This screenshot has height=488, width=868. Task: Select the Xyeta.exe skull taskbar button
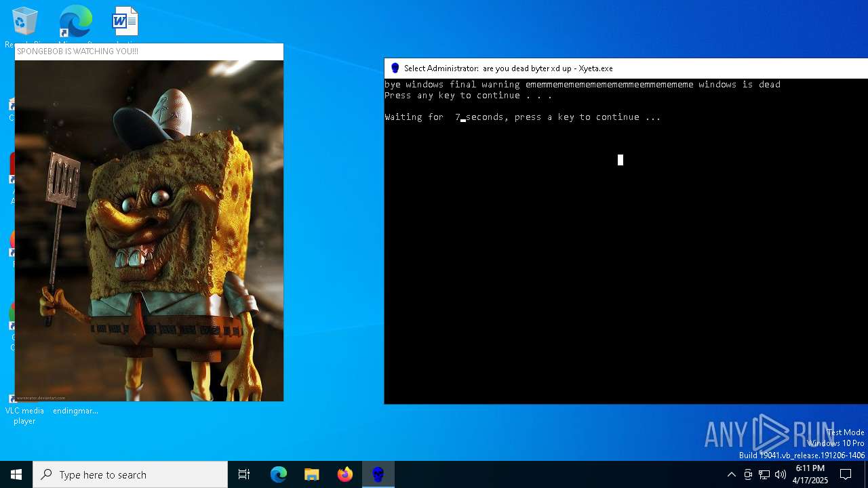[x=378, y=474]
